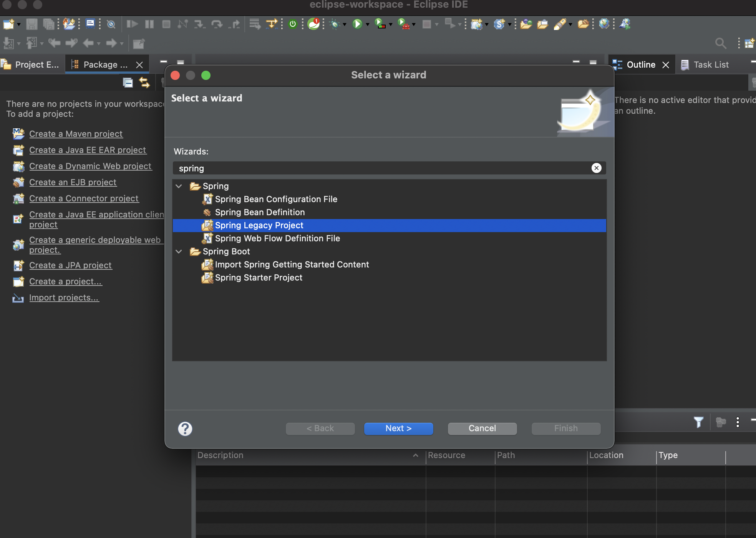Click the Save icon in toolbar
This screenshot has width=756, height=538.
pyautogui.click(x=31, y=24)
